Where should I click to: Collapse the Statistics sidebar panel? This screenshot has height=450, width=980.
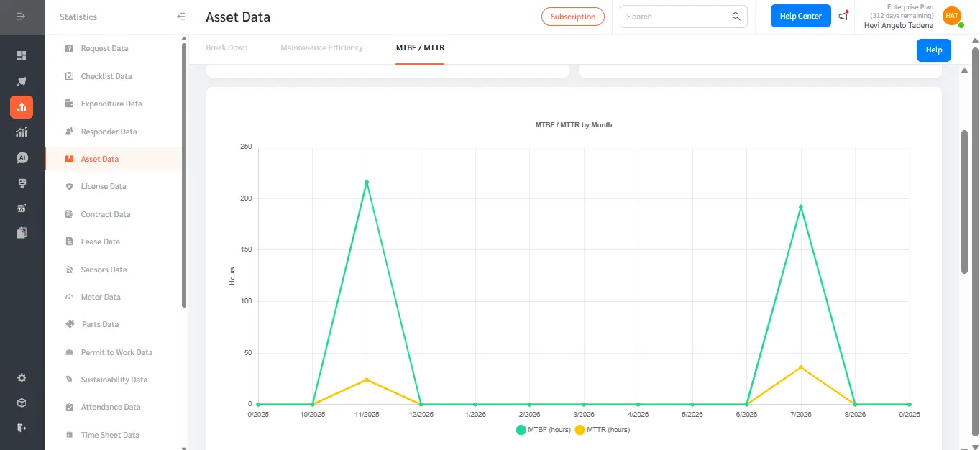tap(180, 17)
